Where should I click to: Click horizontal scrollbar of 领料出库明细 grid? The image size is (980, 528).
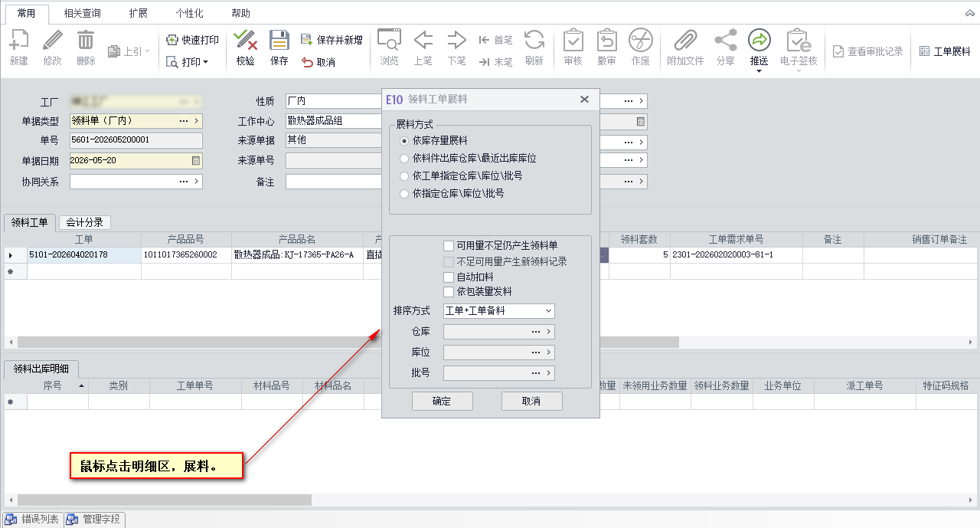[x=164, y=500]
